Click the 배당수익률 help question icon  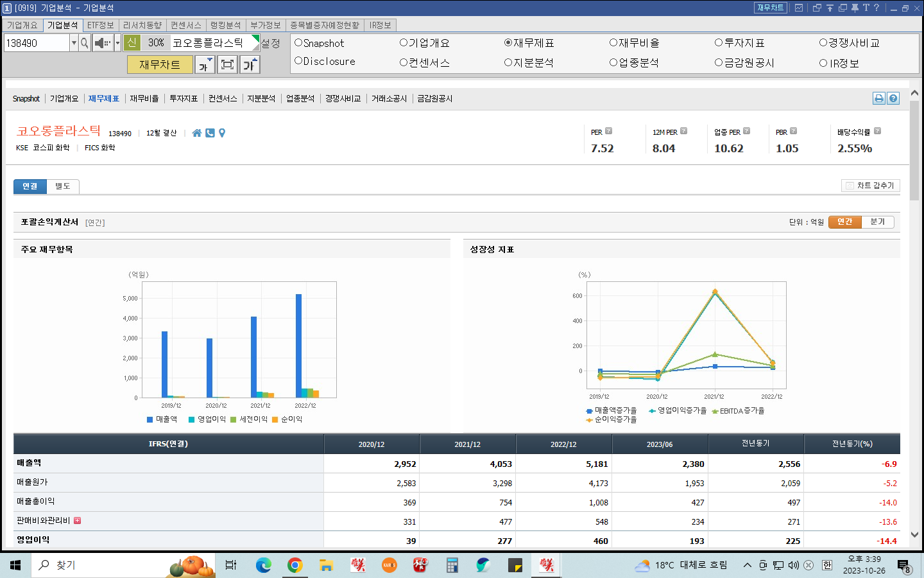tap(877, 131)
